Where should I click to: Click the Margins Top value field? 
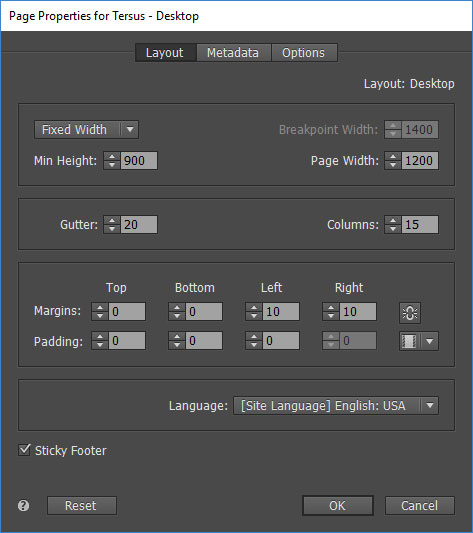pyautogui.click(x=127, y=311)
